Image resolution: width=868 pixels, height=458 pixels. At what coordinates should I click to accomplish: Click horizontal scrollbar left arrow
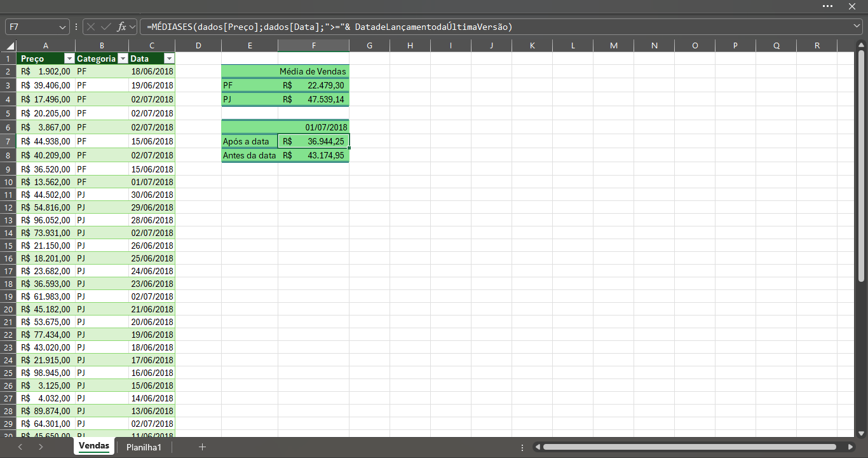[x=537, y=447]
